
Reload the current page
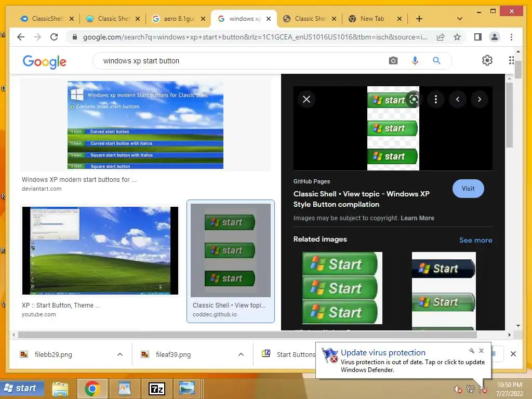pos(54,37)
